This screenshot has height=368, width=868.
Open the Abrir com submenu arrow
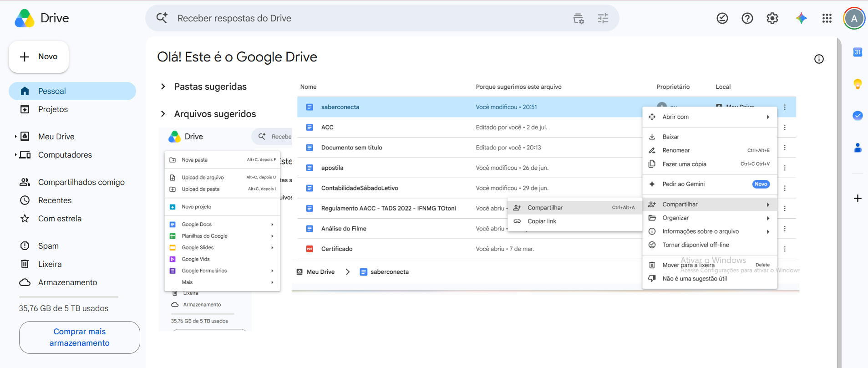(x=768, y=117)
